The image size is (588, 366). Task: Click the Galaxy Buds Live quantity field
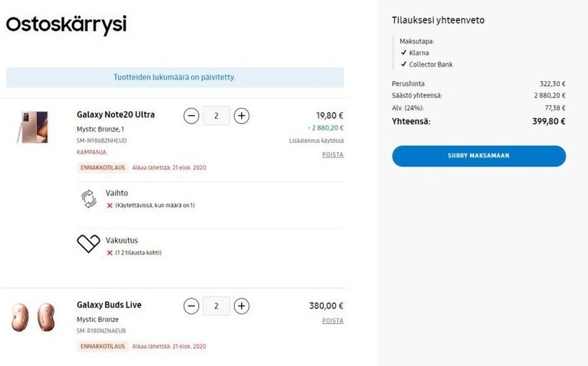(216, 306)
